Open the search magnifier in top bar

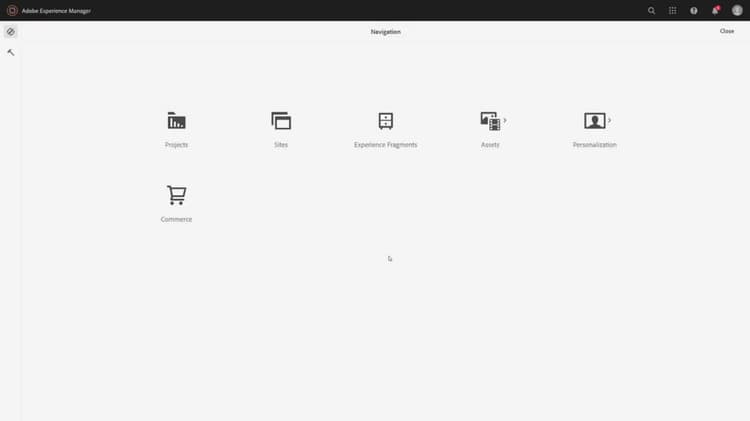coord(651,11)
